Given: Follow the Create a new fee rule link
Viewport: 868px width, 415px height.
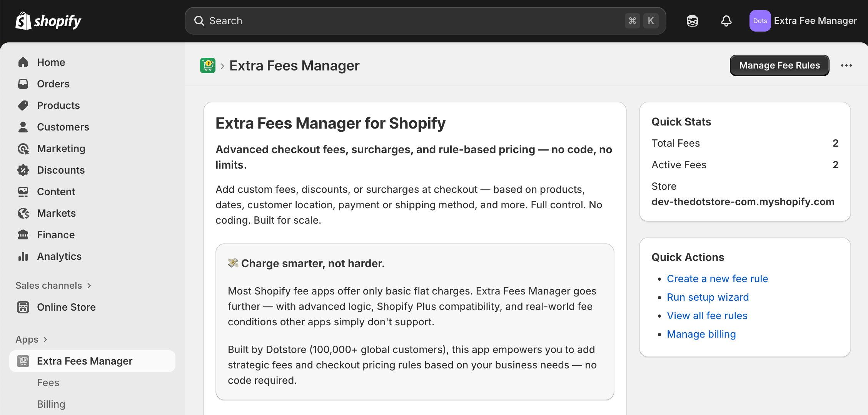Looking at the screenshot, I should 717,279.
